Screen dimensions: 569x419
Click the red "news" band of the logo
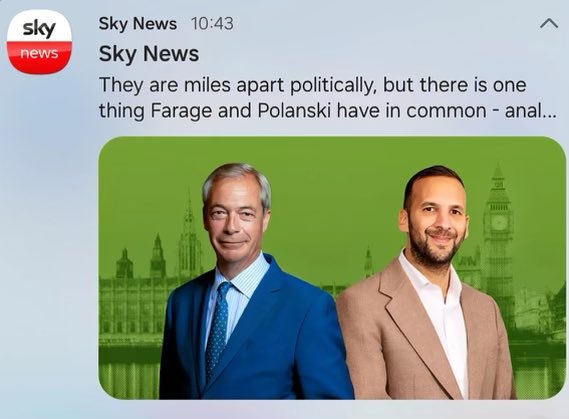pyautogui.click(x=39, y=57)
